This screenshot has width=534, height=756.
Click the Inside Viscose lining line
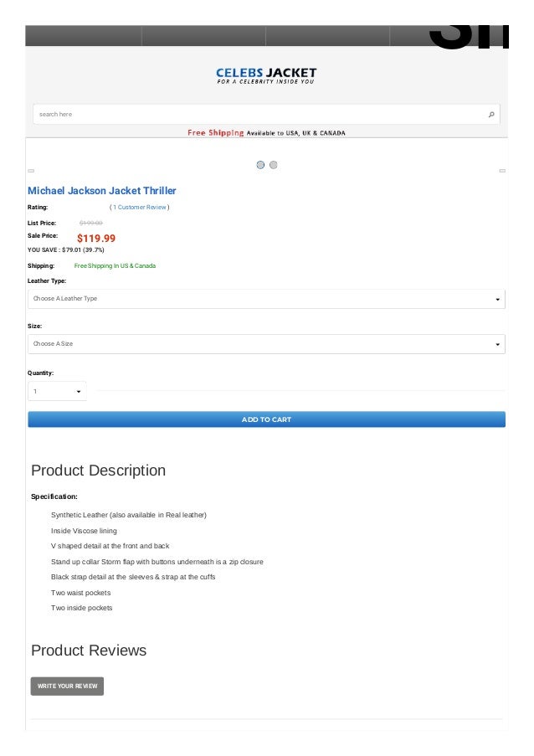[84, 531]
